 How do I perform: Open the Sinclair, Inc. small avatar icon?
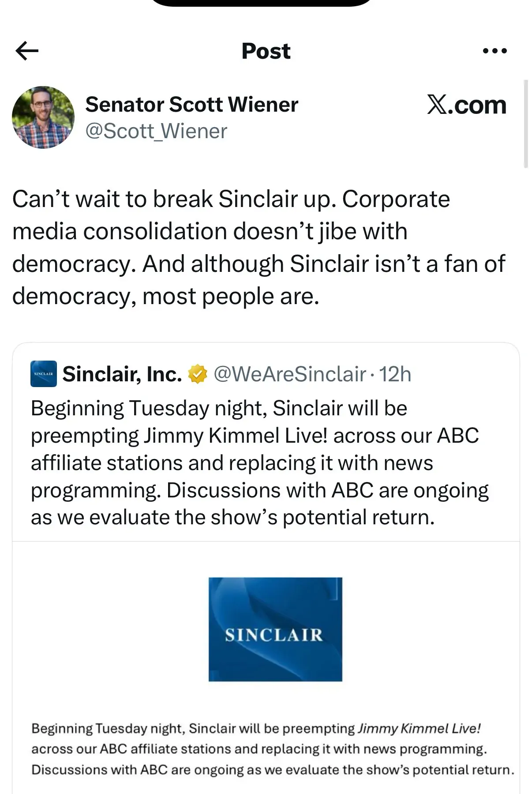pos(44,374)
